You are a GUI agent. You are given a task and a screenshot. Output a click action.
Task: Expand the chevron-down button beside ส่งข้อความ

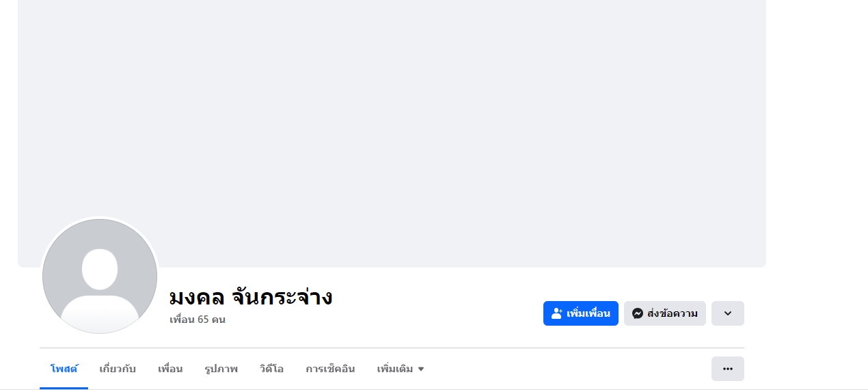point(727,313)
